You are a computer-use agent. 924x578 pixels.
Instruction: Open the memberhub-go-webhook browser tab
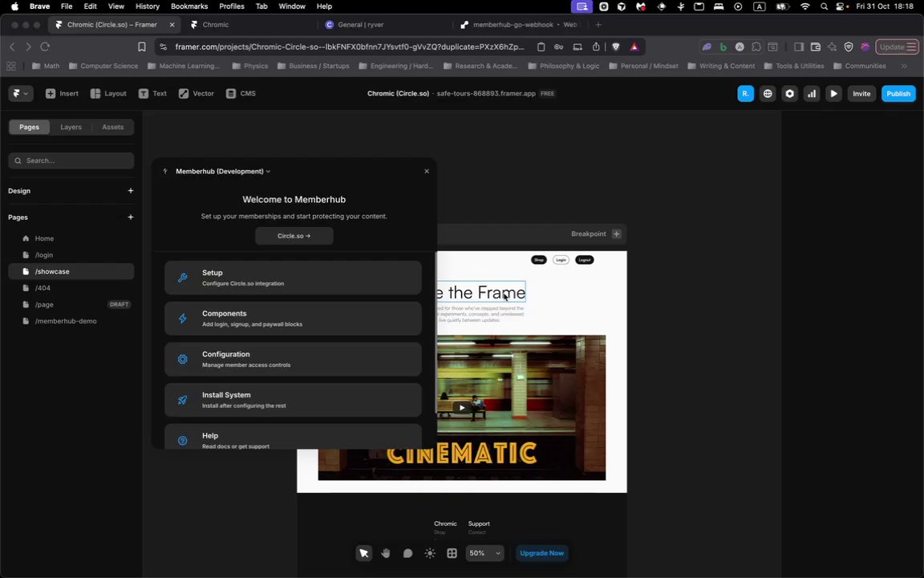coord(521,25)
